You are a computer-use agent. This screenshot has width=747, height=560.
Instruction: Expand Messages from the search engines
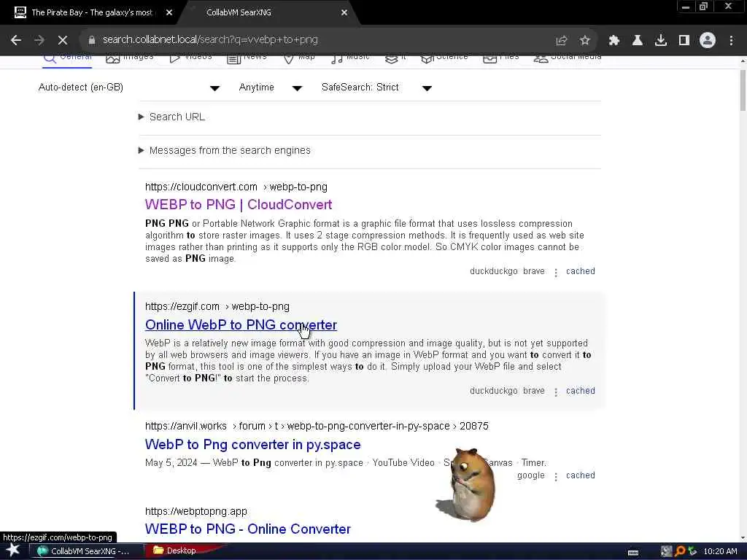pyautogui.click(x=225, y=150)
